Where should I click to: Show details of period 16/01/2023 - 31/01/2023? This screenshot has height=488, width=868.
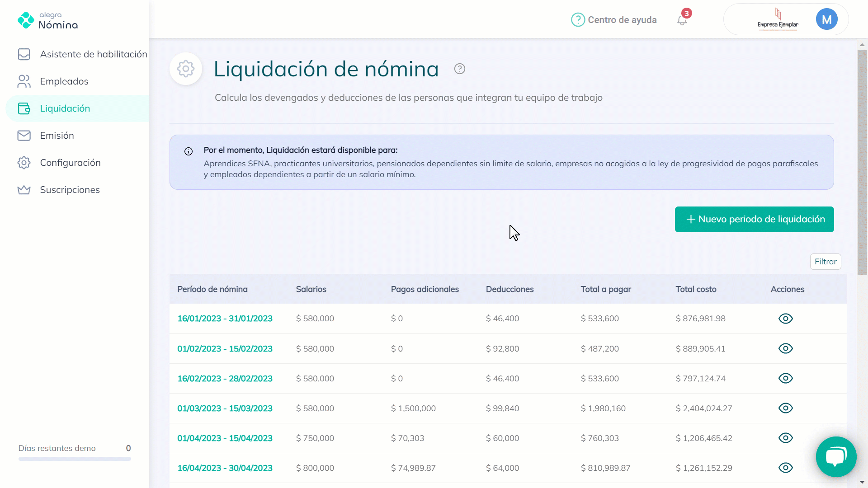tap(785, 318)
